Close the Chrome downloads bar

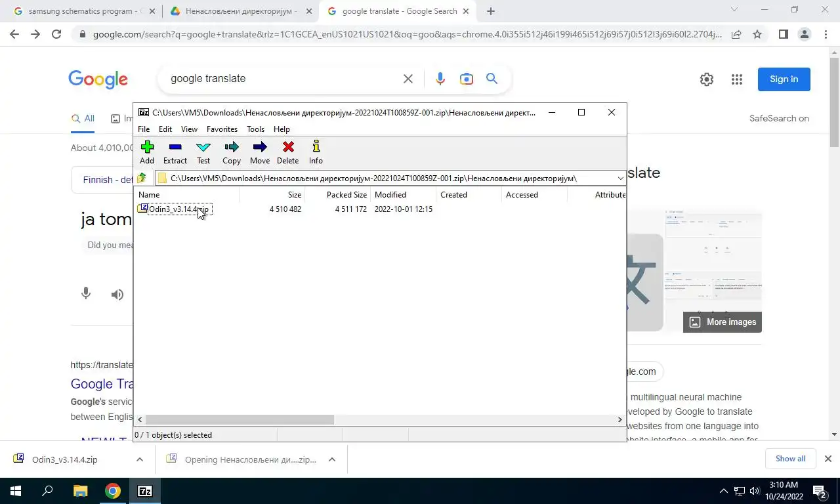[x=828, y=459]
